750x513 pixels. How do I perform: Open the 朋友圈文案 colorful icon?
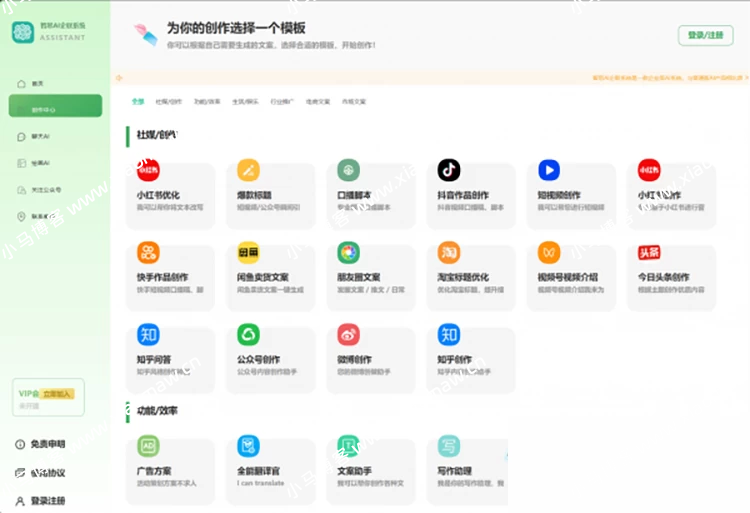click(x=348, y=252)
